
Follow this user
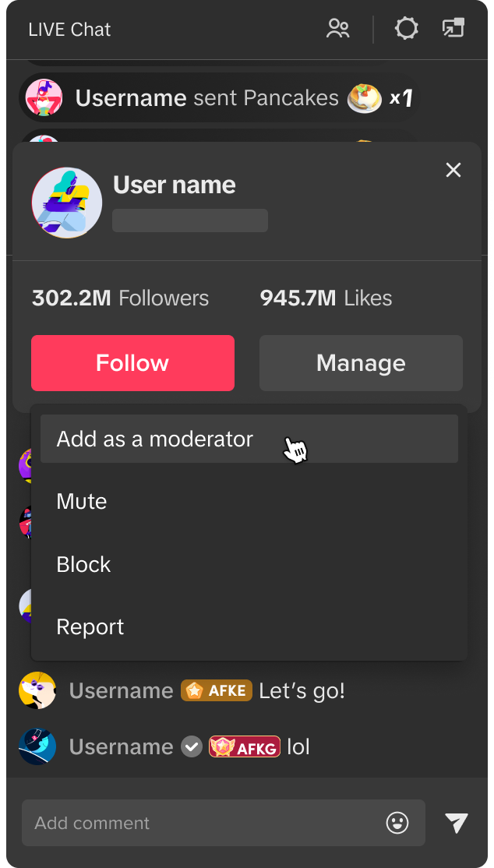(132, 363)
